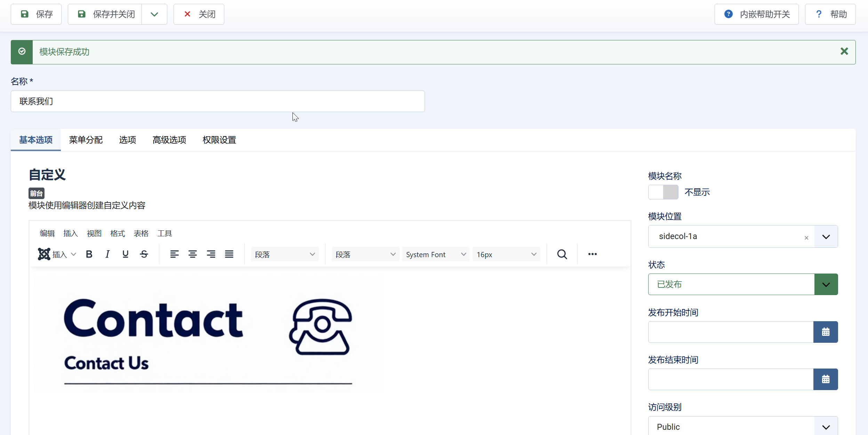Click the 内嵌帮助开关 button
Viewport: 868px width, 435px height.
coord(756,14)
